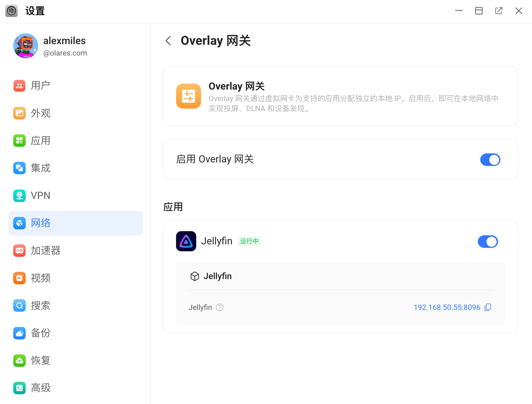The width and height of the screenshot is (532, 404).
Task: Click the Jellyfin app logo
Action: pos(186,241)
